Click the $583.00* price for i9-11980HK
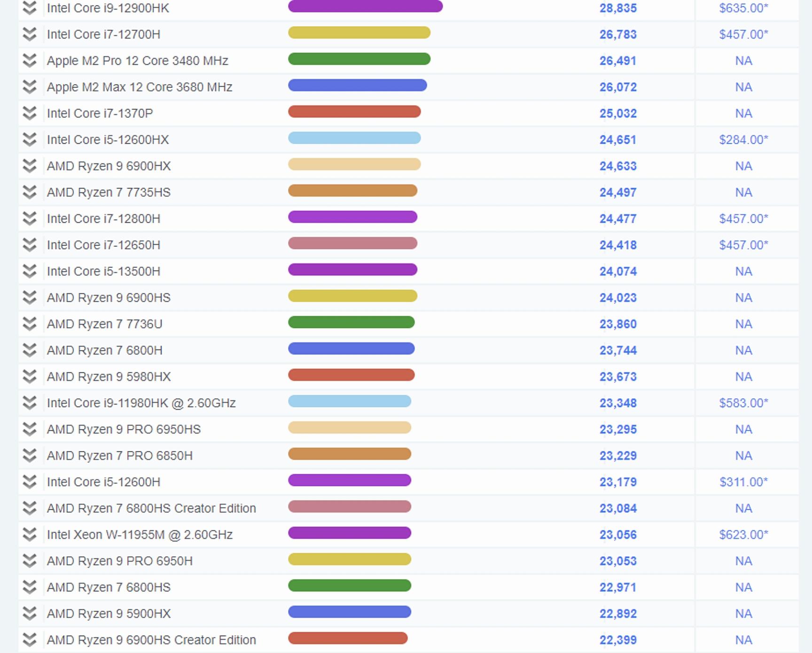This screenshot has height=653, width=812. coord(743,403)
